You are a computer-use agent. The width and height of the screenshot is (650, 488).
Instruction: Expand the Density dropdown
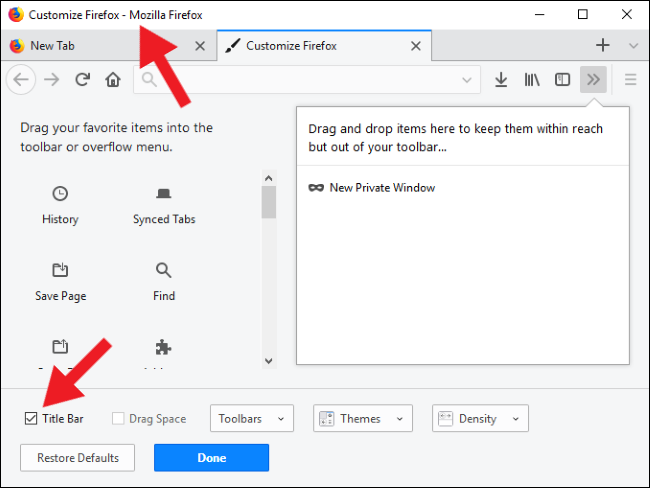(x=480, y=418)
